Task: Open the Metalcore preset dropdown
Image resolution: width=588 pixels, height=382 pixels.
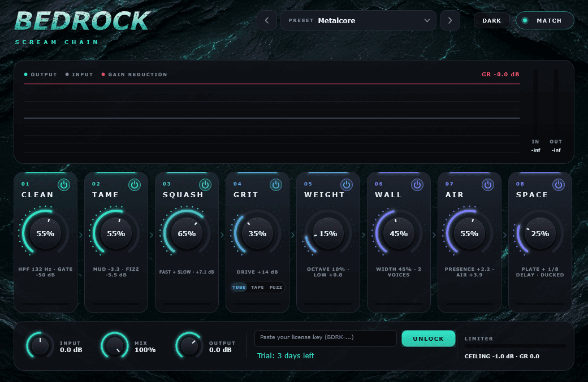Action: (358, 20)
